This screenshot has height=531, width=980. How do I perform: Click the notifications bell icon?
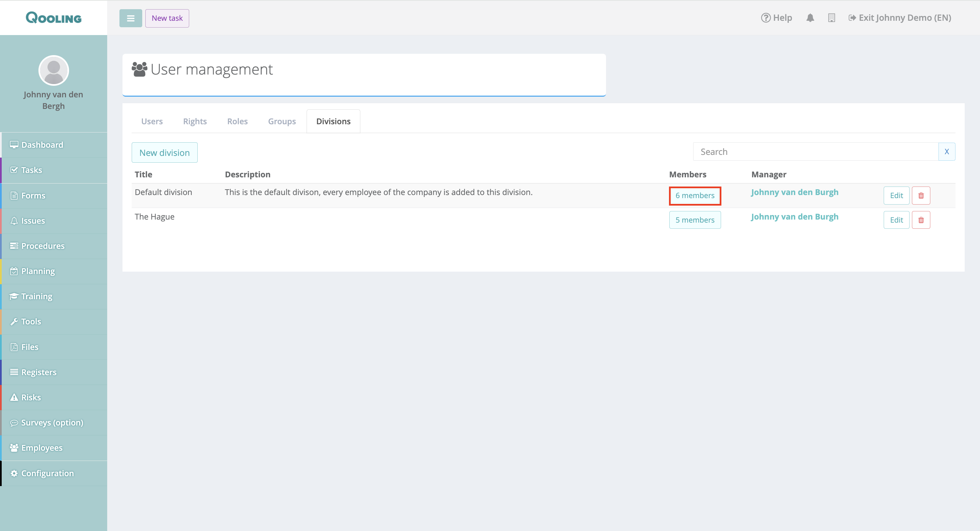point(810,18)
